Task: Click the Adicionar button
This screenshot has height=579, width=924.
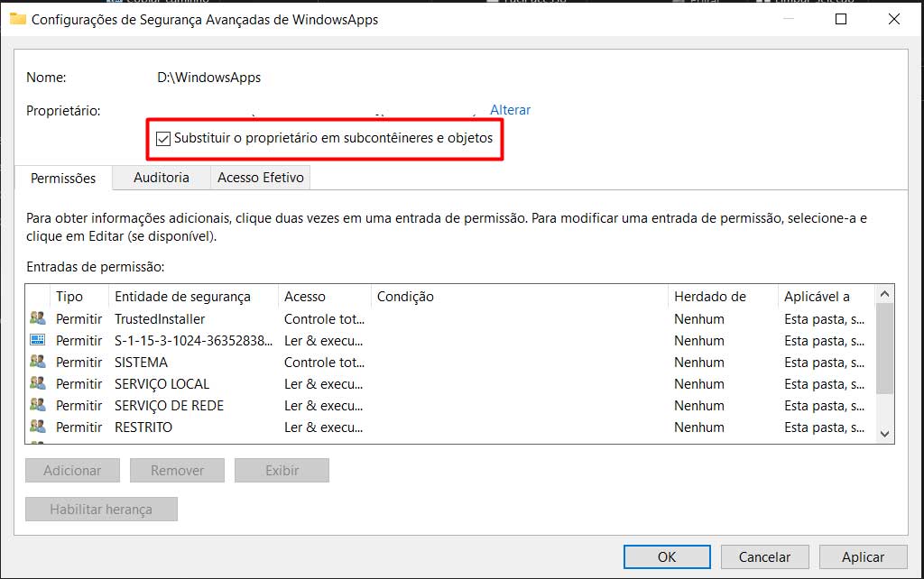Action: (72, 470)
